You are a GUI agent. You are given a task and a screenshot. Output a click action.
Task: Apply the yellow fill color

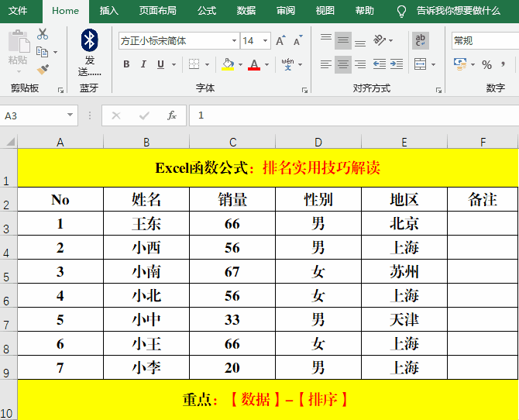tap(228, 64)
